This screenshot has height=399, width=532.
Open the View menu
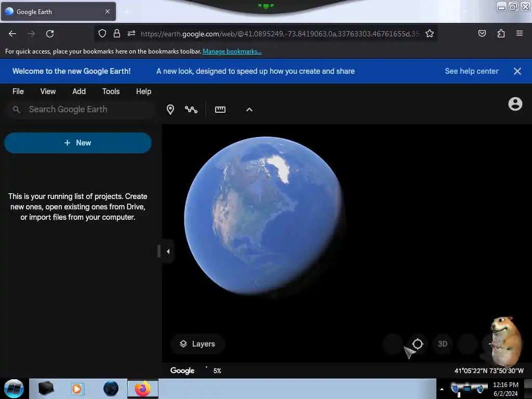48,91
